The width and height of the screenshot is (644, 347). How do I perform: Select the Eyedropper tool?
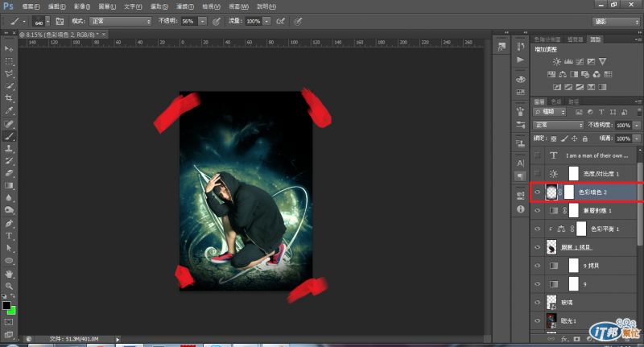[9, 110]
